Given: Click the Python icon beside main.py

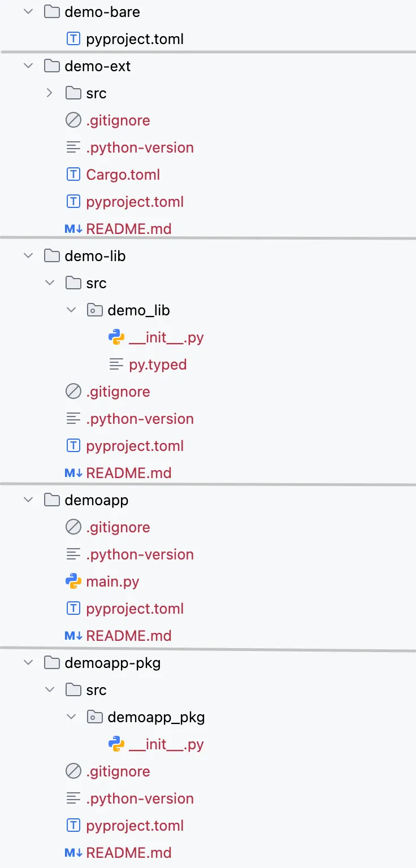Looking at the screenshot, I should coord(73,581).
